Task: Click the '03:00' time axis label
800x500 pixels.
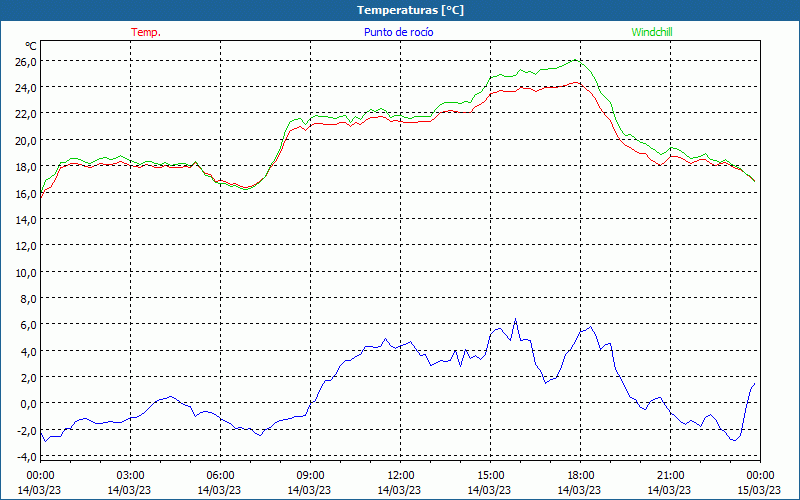Action: coord(130,476)
